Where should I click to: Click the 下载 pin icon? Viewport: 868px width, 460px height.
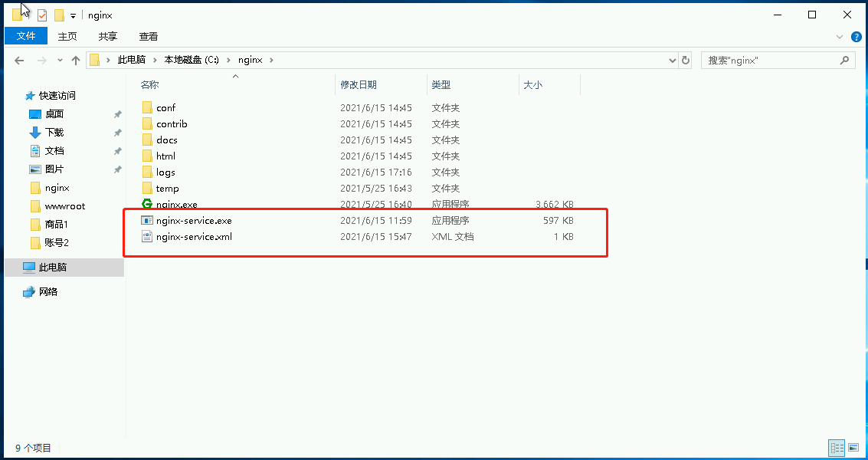coord(117,133)
